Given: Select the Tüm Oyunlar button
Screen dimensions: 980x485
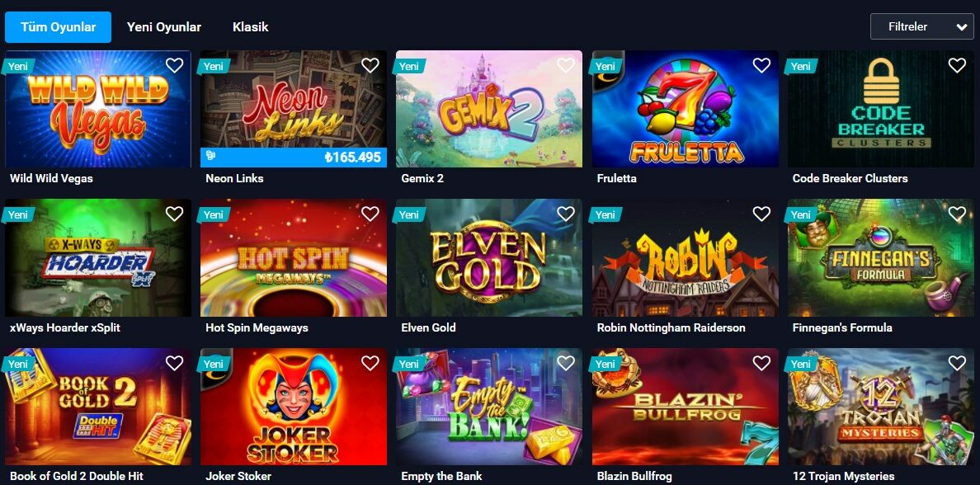Looking at the screenshot, I should click(x=58, y=27).
